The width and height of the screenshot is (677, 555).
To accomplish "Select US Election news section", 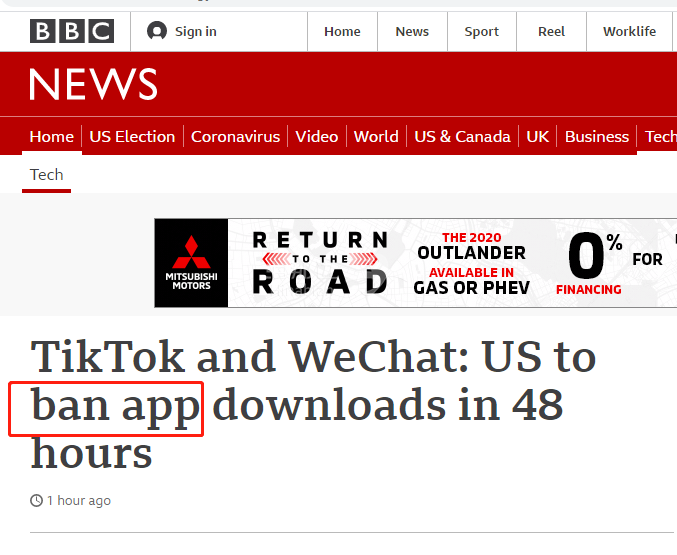I will (x=132, y=136).
